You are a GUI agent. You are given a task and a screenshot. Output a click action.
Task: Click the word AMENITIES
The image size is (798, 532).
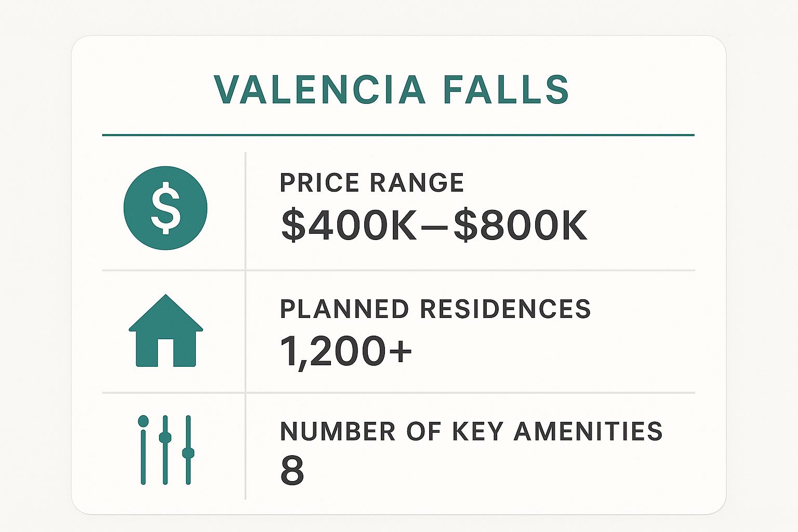click(588, 431)
